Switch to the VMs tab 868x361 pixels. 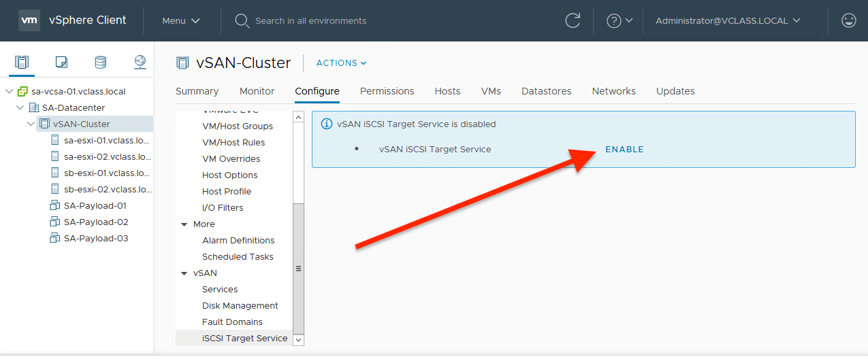(x=492, y=91)
